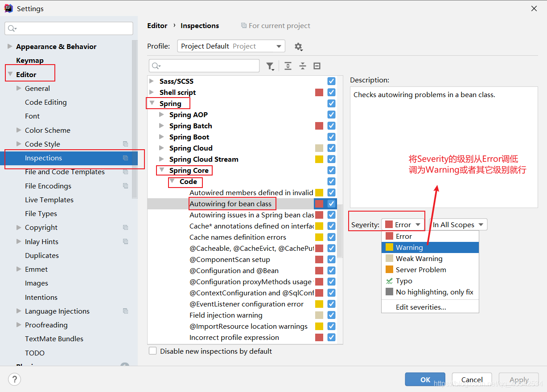
Task: Click the yellow severity swatch for Spring Cloud Stream
Action: coord(319,159)
